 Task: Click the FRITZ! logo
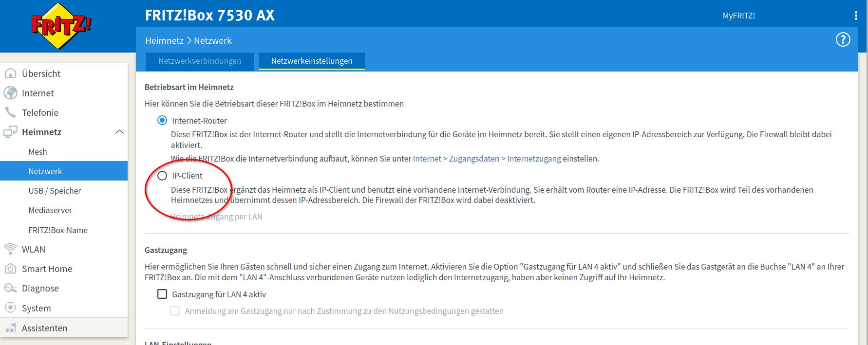pos(61,26)
